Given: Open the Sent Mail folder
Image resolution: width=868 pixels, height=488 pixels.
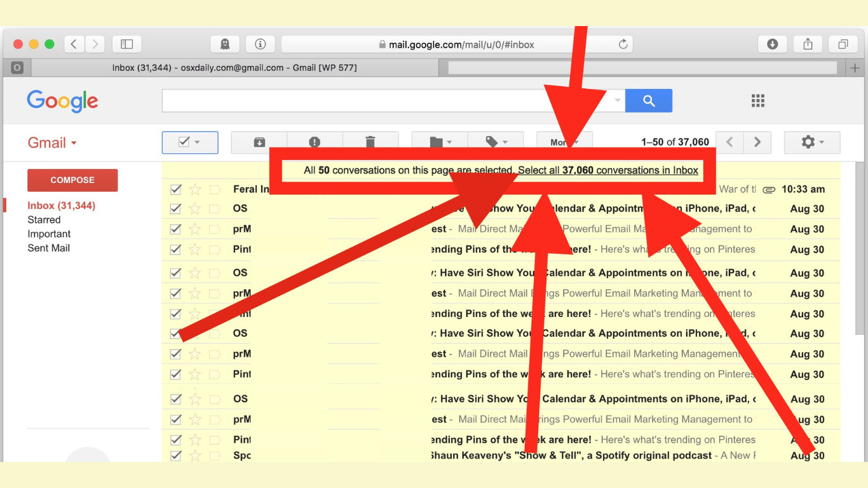Looking at the screenshot, I should click(48, 248).
